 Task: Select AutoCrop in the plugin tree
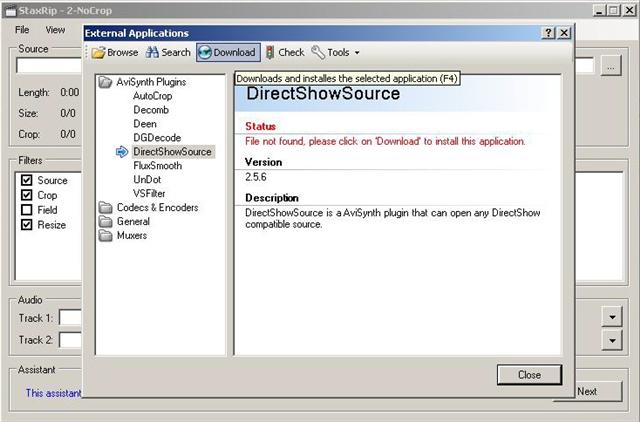[x=153, y=96]
